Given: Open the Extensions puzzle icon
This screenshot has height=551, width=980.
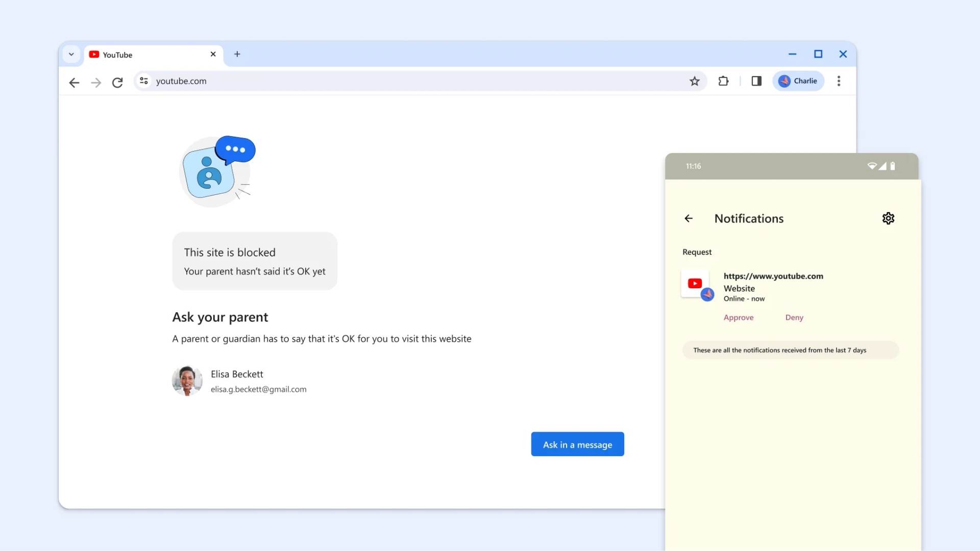Looking at the screenshot, I should pyautogui.click(x=723, y=81).
